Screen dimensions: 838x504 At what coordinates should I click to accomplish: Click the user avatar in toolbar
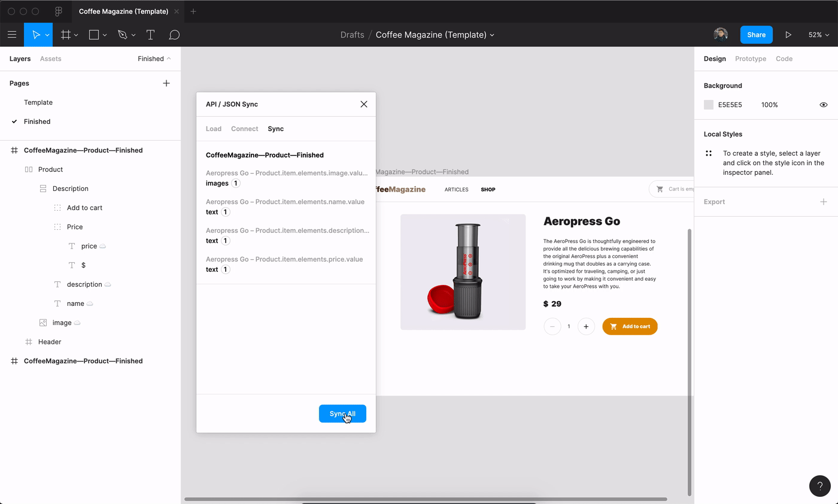(721, 35)
